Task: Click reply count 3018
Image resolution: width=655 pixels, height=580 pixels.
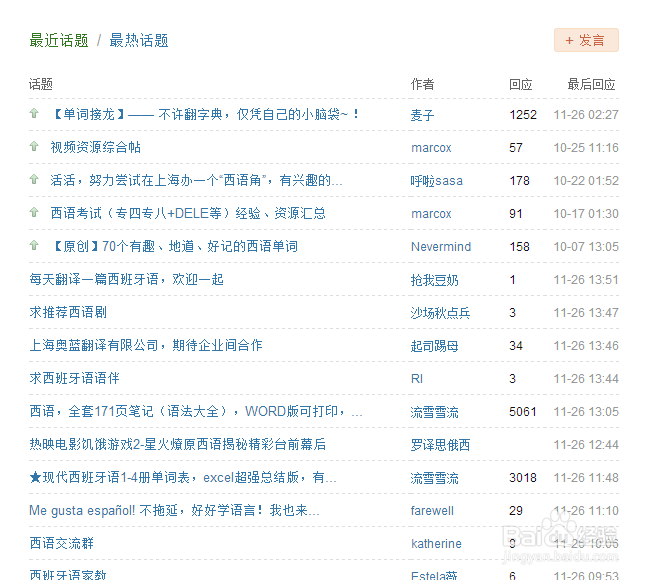Action: click(x=523, y=478)
